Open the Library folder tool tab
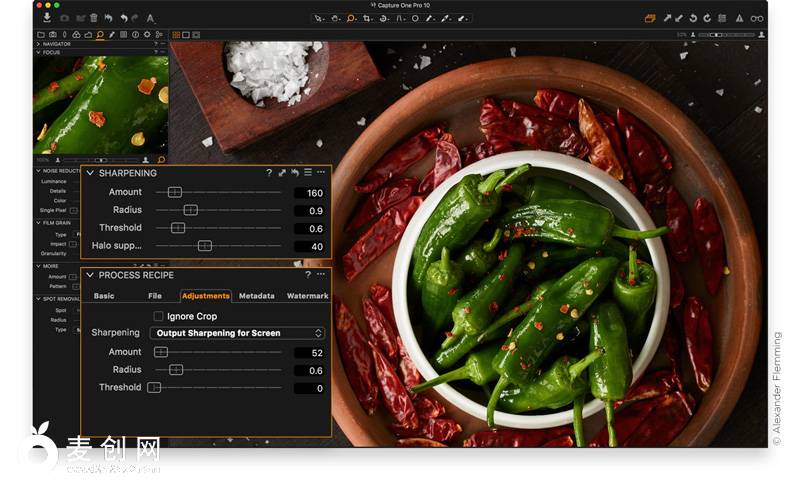 click(40, 35)
